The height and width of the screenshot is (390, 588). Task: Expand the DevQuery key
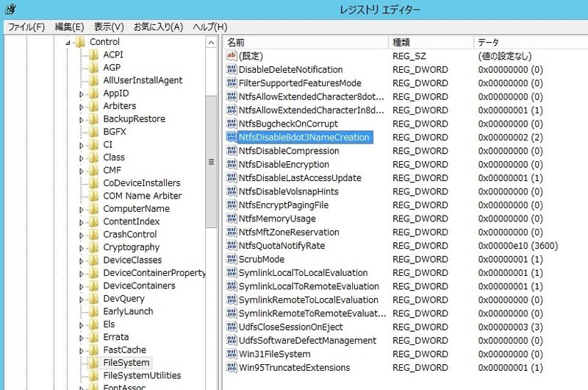pyautogui.click(x=82, y=299)
